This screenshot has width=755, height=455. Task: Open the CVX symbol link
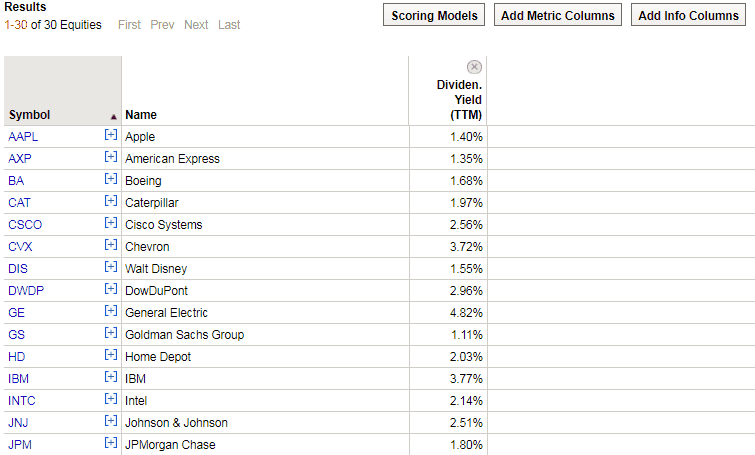(x=20, y=247)
